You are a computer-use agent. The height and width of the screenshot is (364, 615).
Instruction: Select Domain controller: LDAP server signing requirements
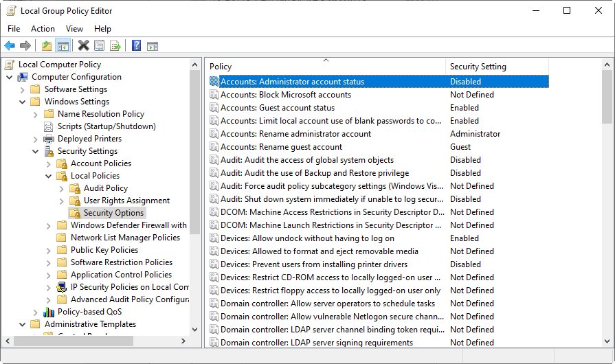(x=317, y=343)
